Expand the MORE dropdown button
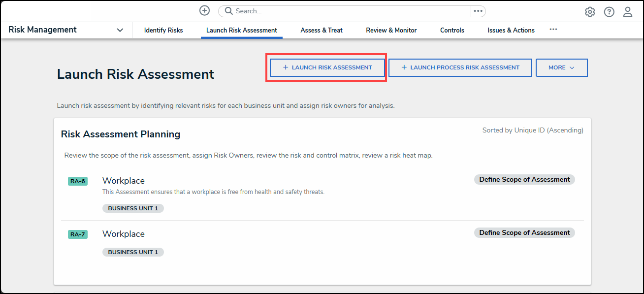 561,67
